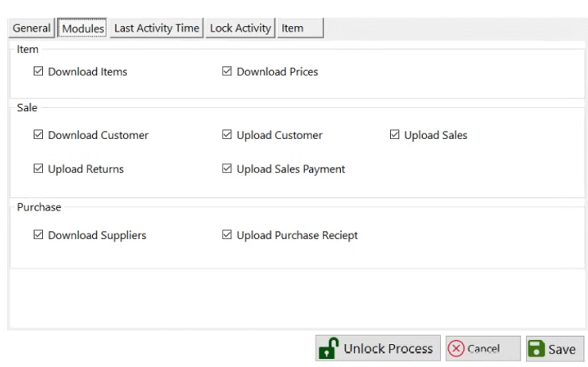Open the Last Activity Time tab
588x367 pixels.
click(157, 28)
